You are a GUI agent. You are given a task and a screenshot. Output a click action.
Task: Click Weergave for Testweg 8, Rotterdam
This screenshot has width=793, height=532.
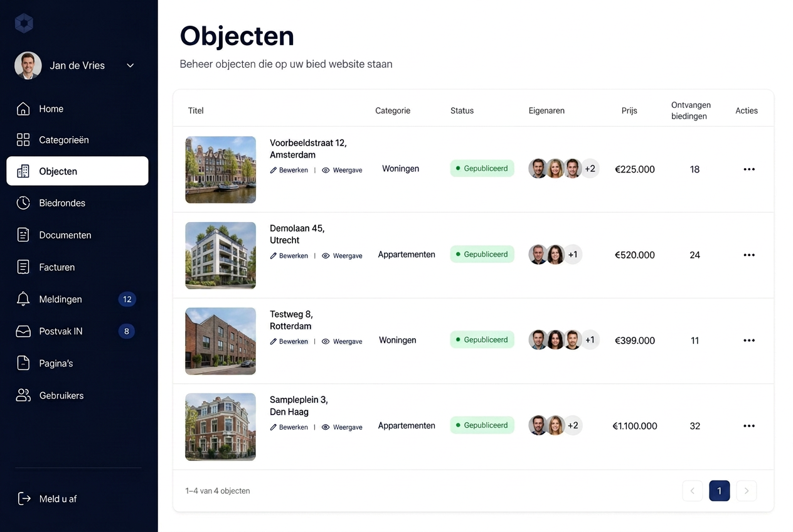pos(343,341)
